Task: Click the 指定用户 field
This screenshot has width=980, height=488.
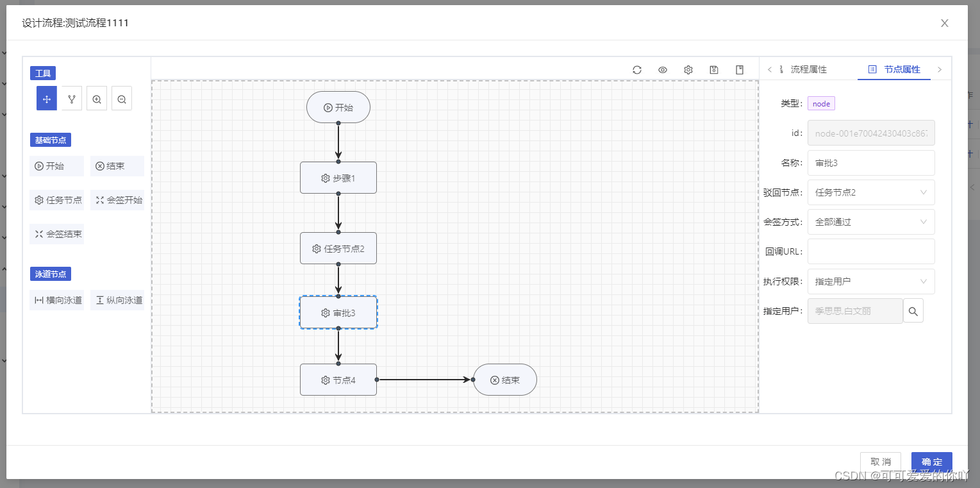Action: 855,311
